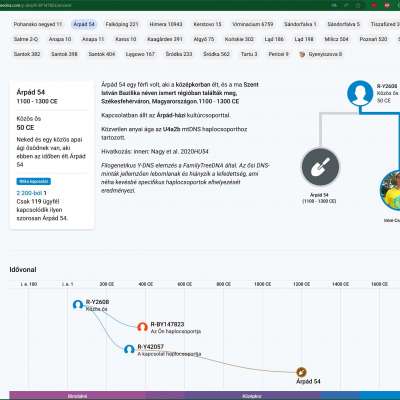Click the 50 CE common ancestor value
This screenshot has width=400, height=400.
[25, 128]
